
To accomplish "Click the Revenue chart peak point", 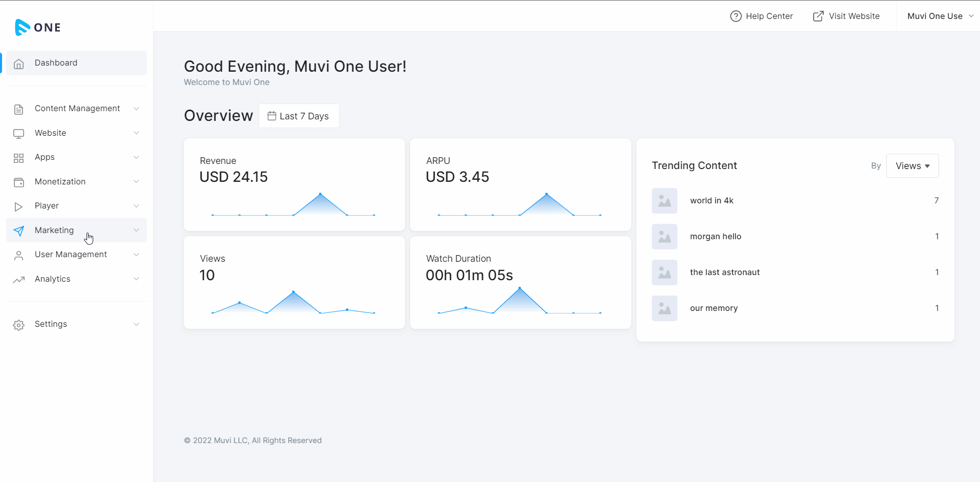I will point(320,194).
